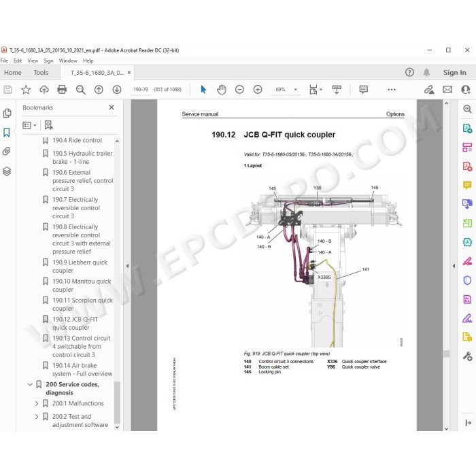Show page thumbnails panel

(x=7, y=114)
